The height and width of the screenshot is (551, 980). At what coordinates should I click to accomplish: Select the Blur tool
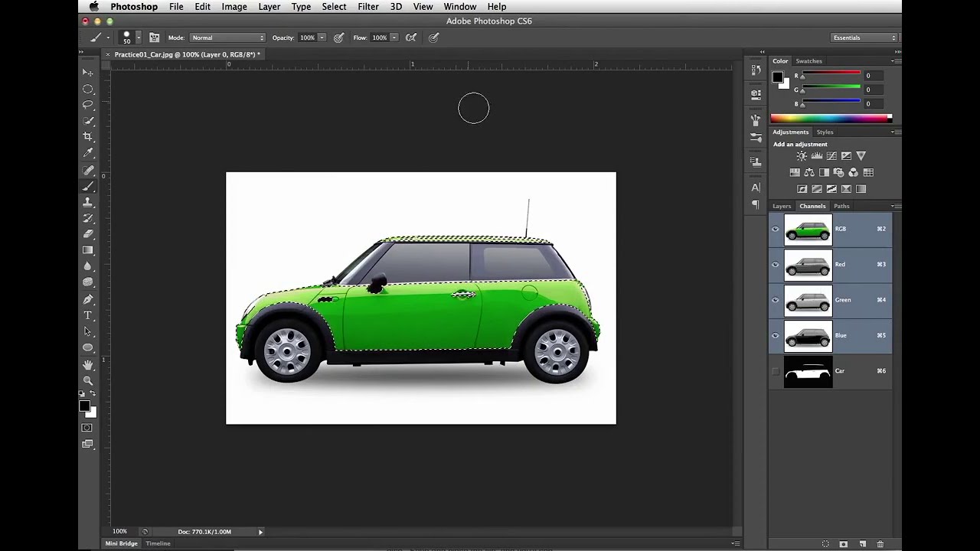pyautogui.click(x=87, y=266)
